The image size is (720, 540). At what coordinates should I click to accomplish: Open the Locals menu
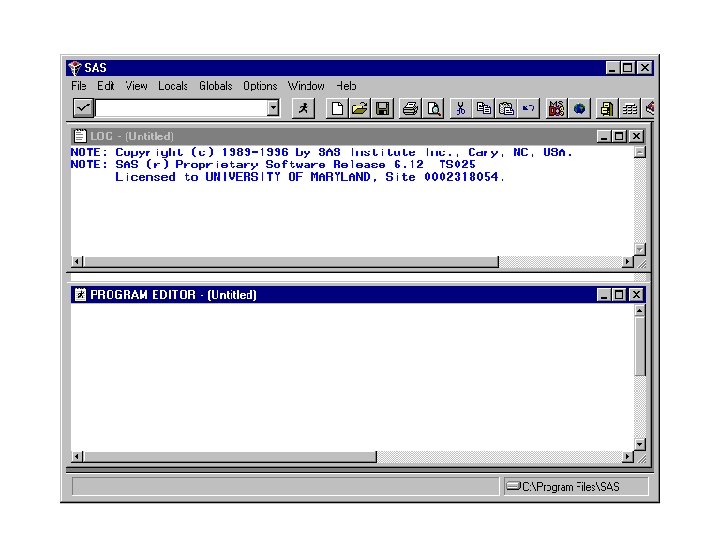173,86
